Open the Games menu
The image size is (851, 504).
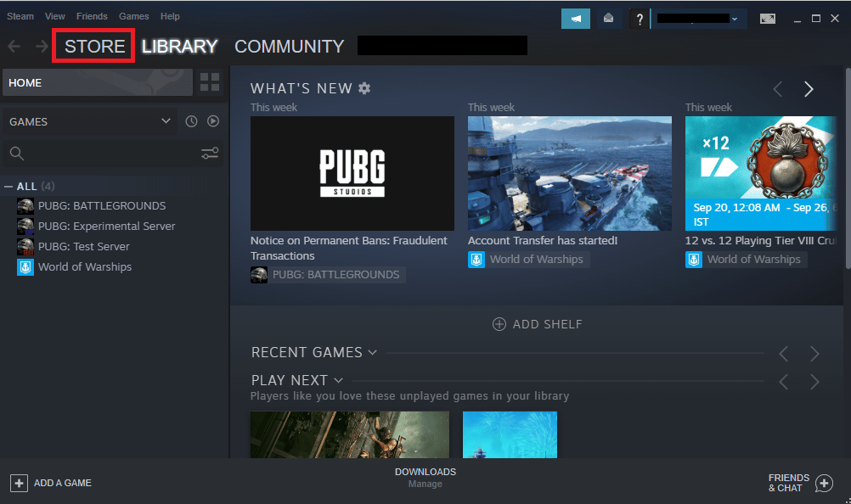pyautogui.click(x=133, y=16)
